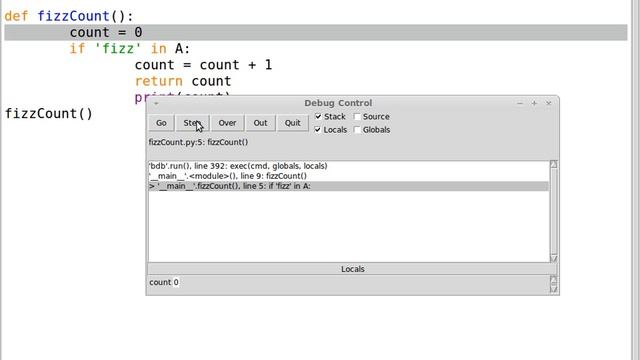Minimize the Debug Control window
The image size is (640, 360).
(x=520, y=103)
